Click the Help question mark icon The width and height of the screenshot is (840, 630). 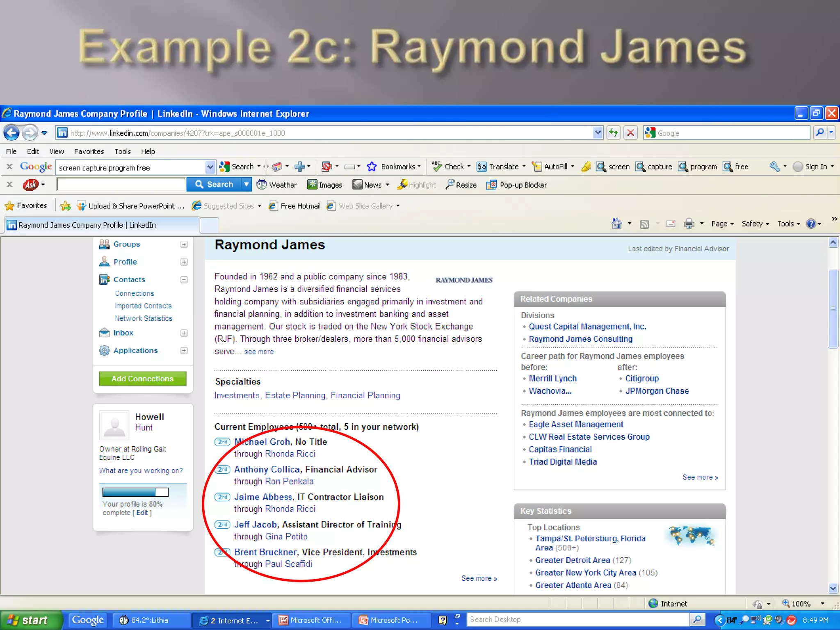point(811,224)
